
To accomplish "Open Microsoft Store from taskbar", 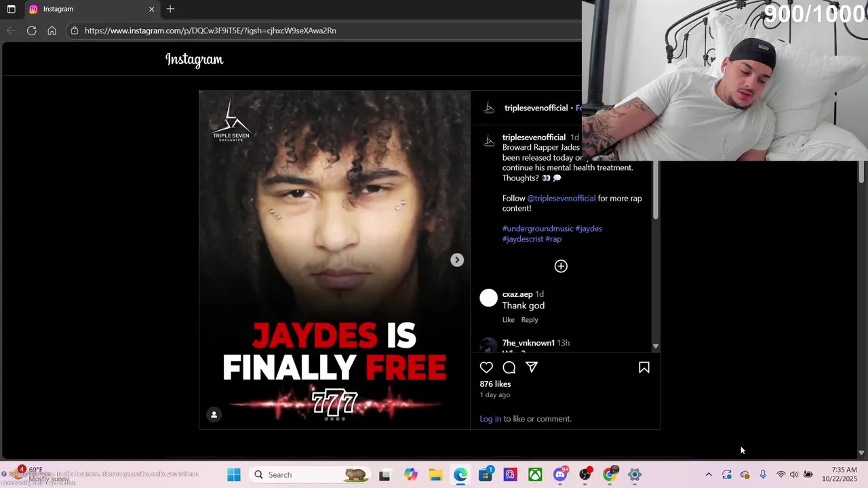I will click(486, 475).
